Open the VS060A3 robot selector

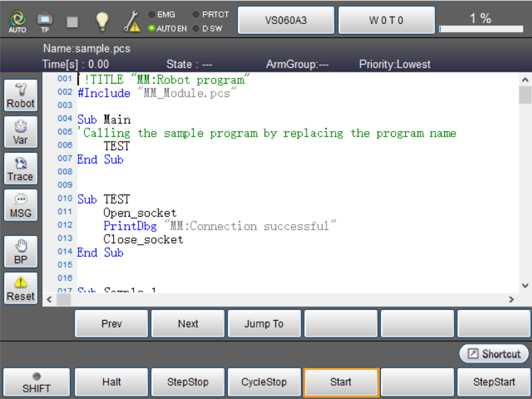pos(286,21)
